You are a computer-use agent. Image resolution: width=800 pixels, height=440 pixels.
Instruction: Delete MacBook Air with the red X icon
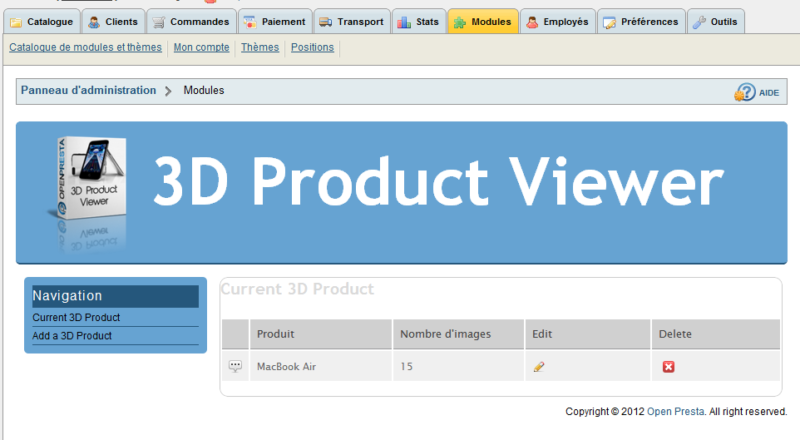[668, 366]
